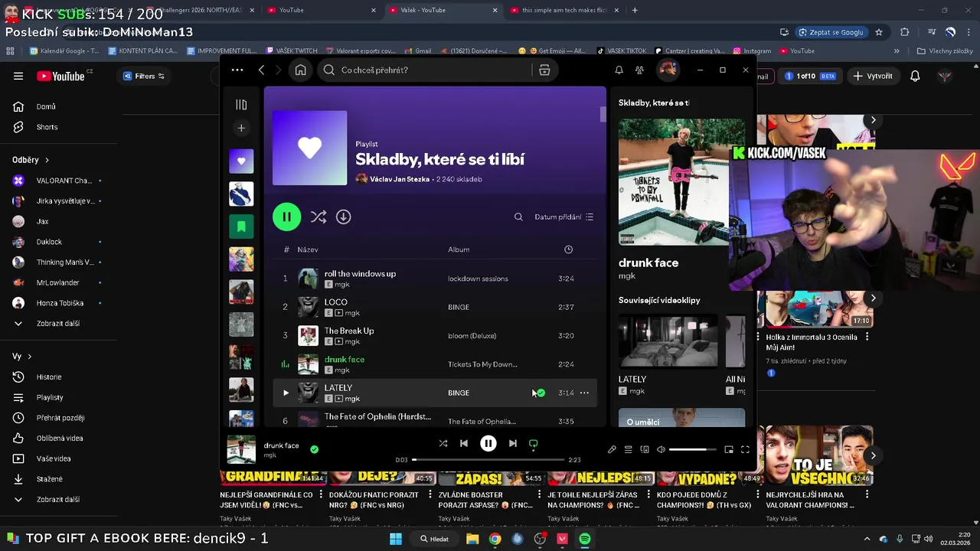Open YouTube Historie

click(49, 377)
